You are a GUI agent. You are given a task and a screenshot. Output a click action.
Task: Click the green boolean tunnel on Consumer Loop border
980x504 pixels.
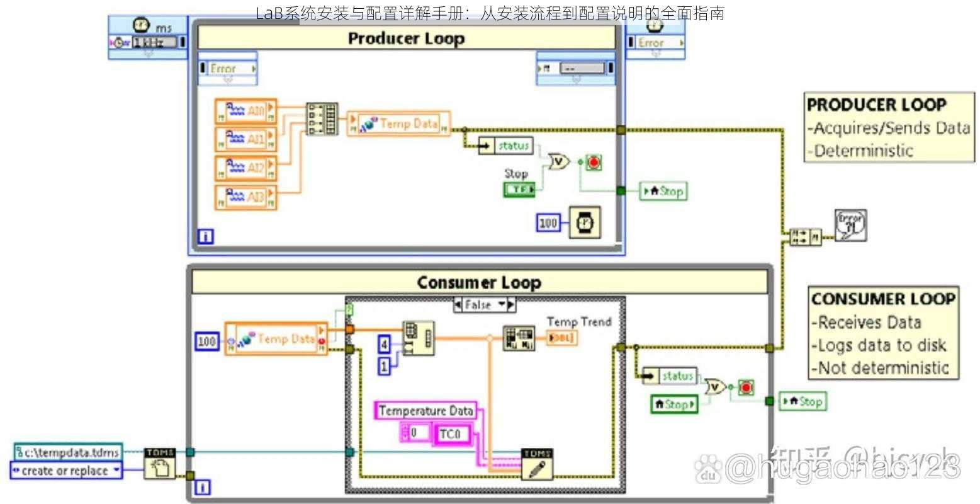point(769,401)
